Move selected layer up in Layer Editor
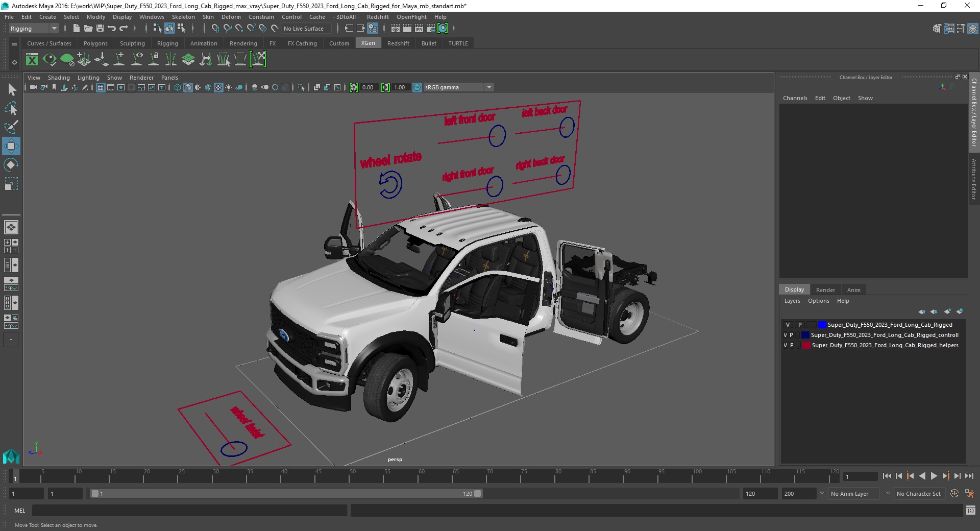The image size is (980, 531). click(922, 311)
